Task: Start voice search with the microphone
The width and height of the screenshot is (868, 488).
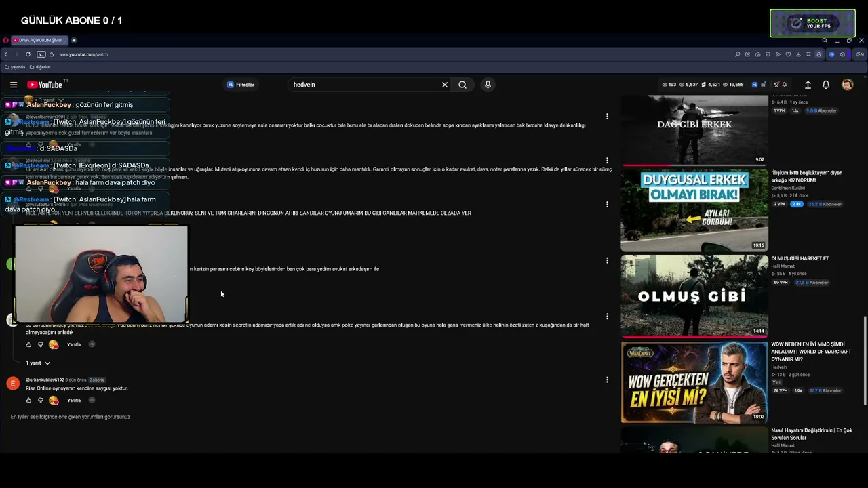Action: [x=488, y=85]
